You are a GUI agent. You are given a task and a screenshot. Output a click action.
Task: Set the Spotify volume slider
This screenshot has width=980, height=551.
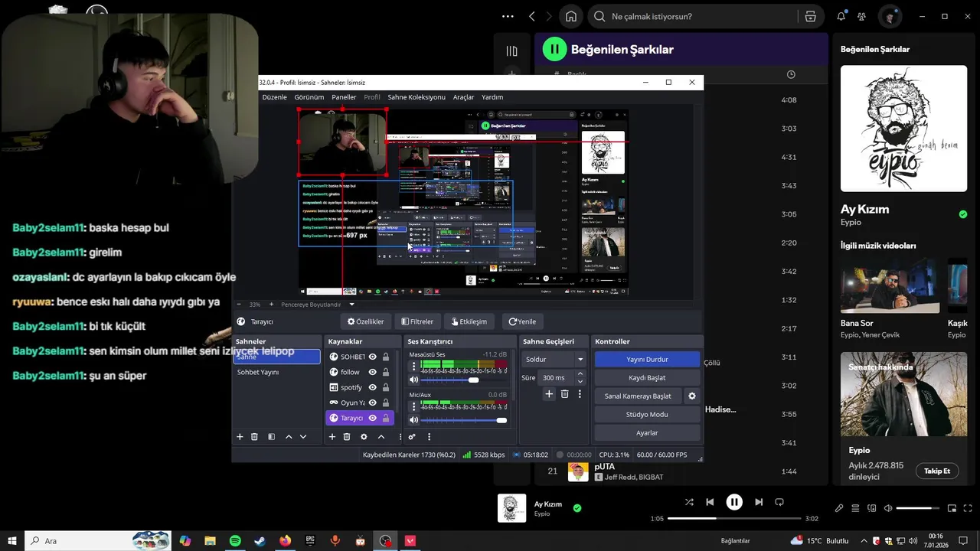[918, 508]
